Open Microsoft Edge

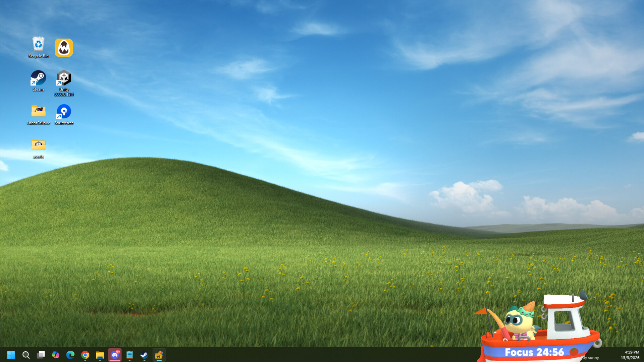[x=70, y=355]
